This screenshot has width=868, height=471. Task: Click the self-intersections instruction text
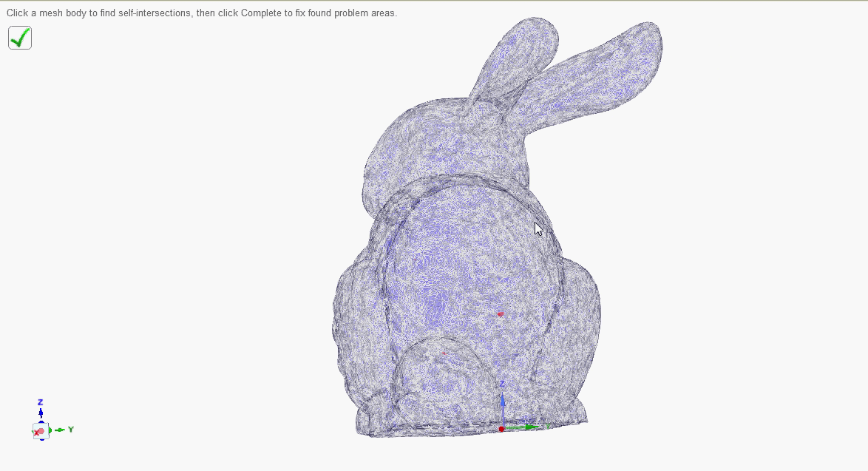point(201,13)
